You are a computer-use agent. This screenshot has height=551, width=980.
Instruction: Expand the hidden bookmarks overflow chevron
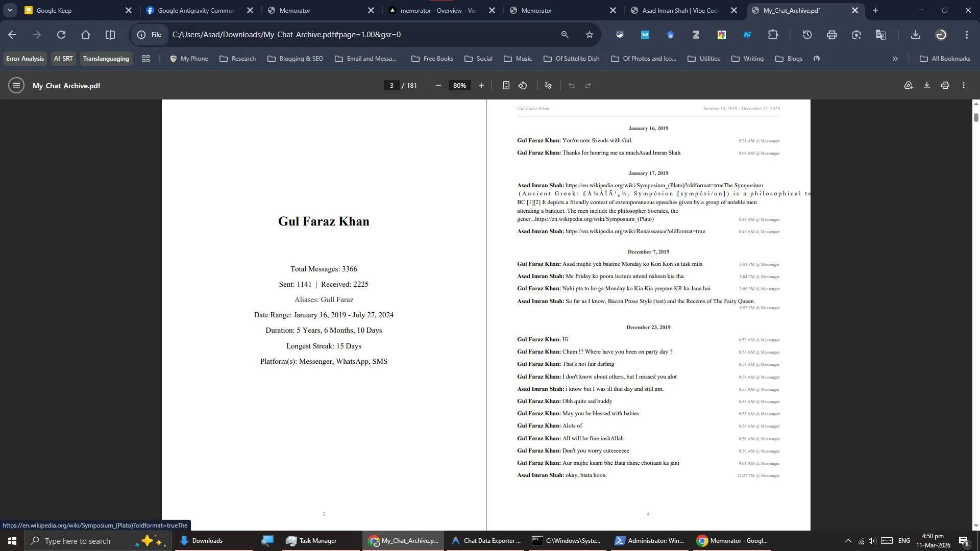tap(895, 59)
